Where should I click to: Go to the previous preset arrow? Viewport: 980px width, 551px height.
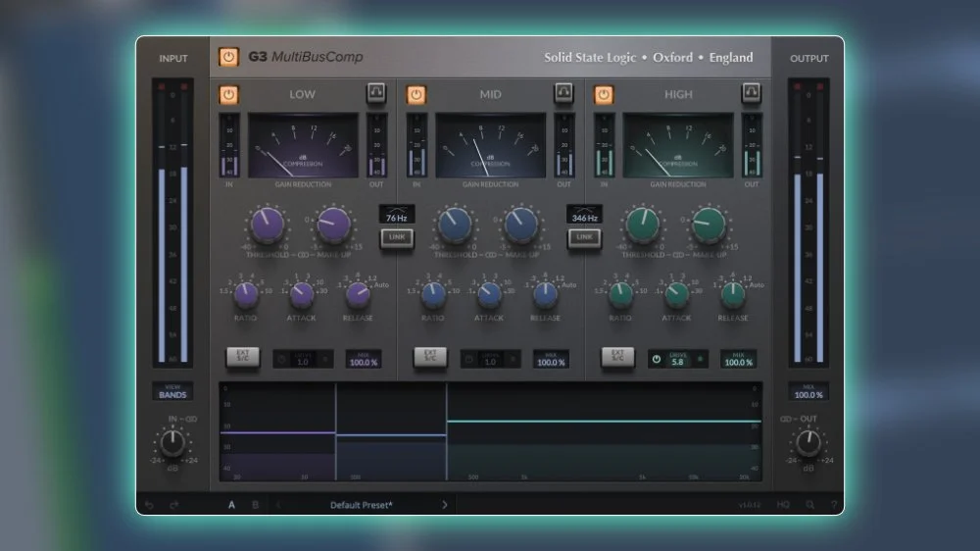coord(278,505)
